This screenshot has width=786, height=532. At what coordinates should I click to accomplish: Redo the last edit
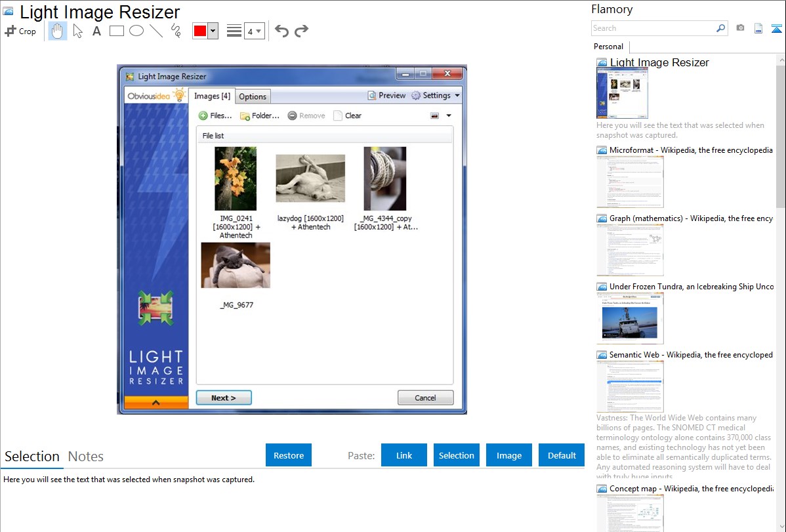click(301, 31)
